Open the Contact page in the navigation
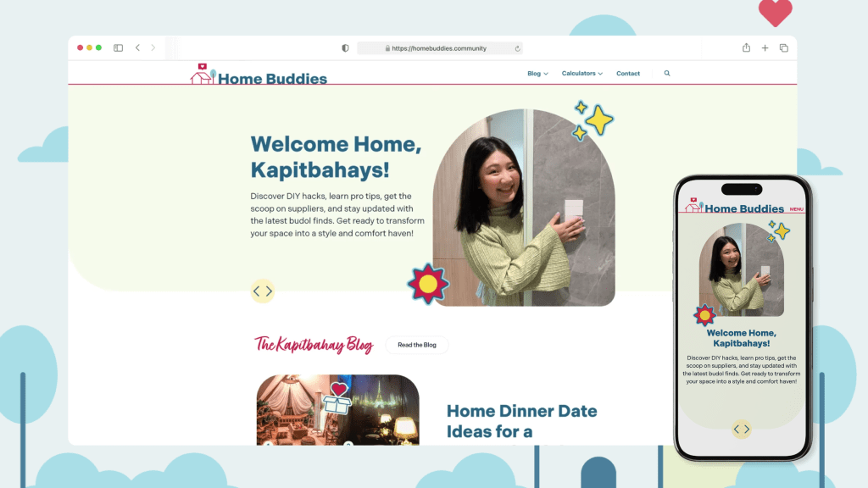This screenshot has height=488, width=868. point(628,74)
